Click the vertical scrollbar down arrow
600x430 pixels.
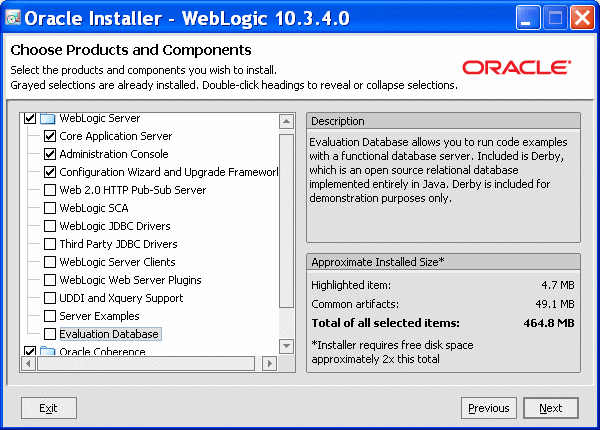286,346
